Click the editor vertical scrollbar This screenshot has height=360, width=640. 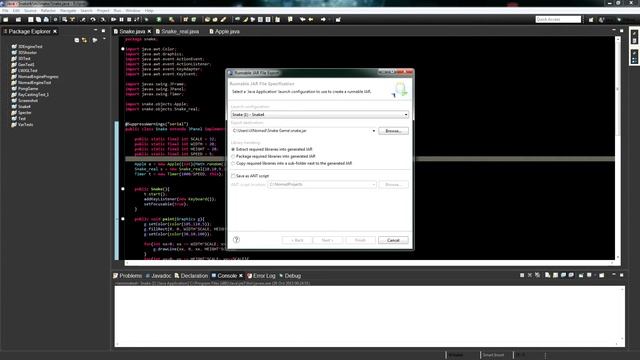618,147
